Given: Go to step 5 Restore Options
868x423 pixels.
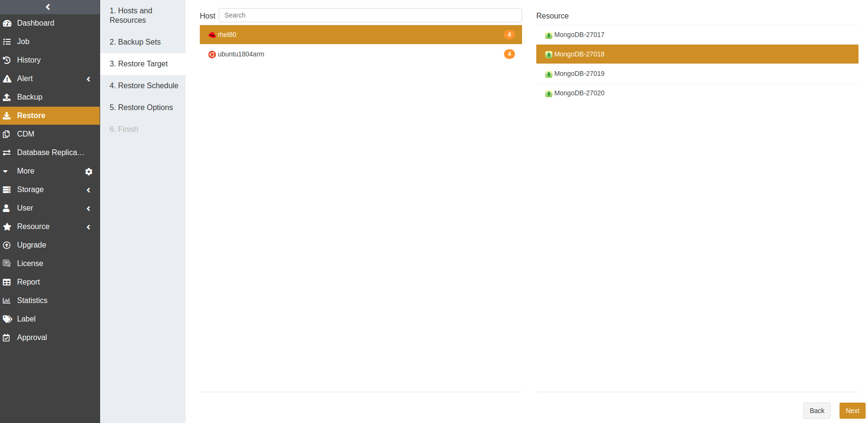Looking at the screenshot, I should 143,107.
